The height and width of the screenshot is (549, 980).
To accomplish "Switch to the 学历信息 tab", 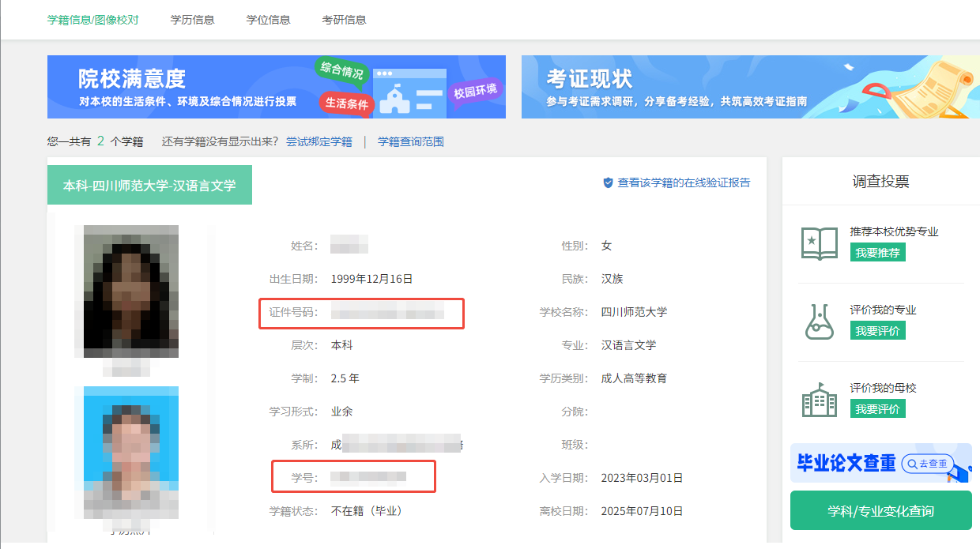I will (x=192, y=20).
